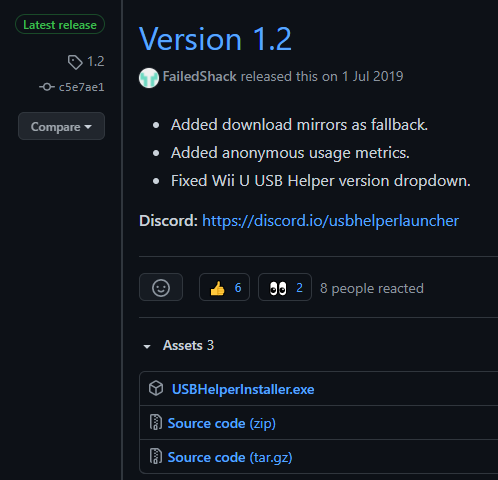The height and width of the screenshot is (480, 498).
Task: Click the Added download mirrors as fallback line
Action: click(x=299, y=125)
